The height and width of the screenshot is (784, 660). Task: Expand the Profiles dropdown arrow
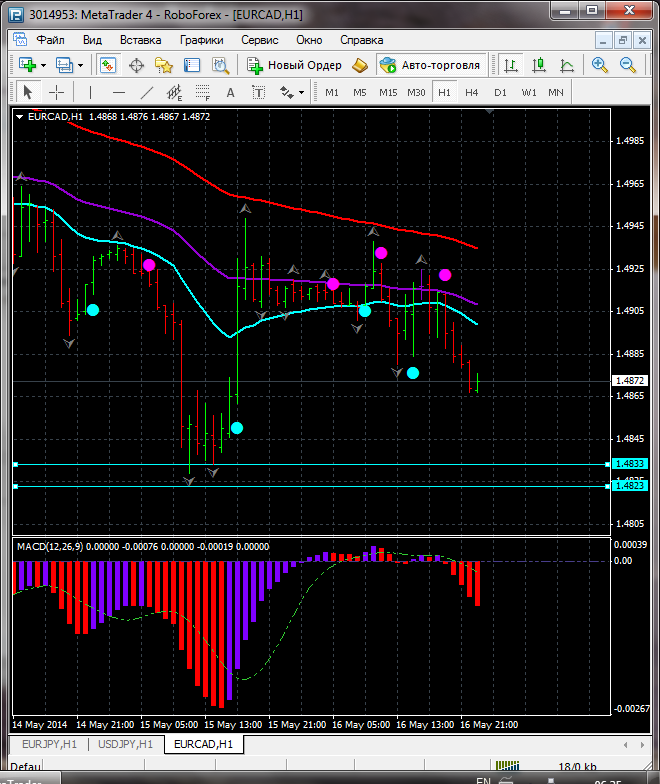click(80, 65)
